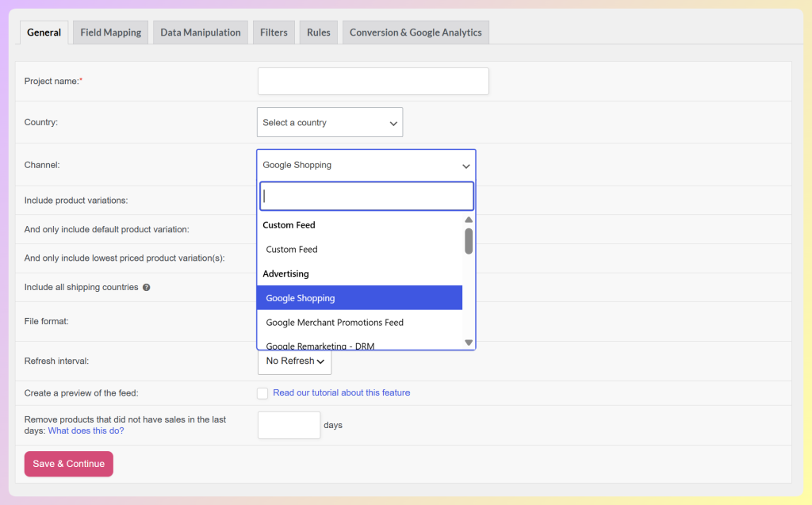Click the dropdown list scroll up arrow
This screenshot has width=812, height=505.
point(469,220)
